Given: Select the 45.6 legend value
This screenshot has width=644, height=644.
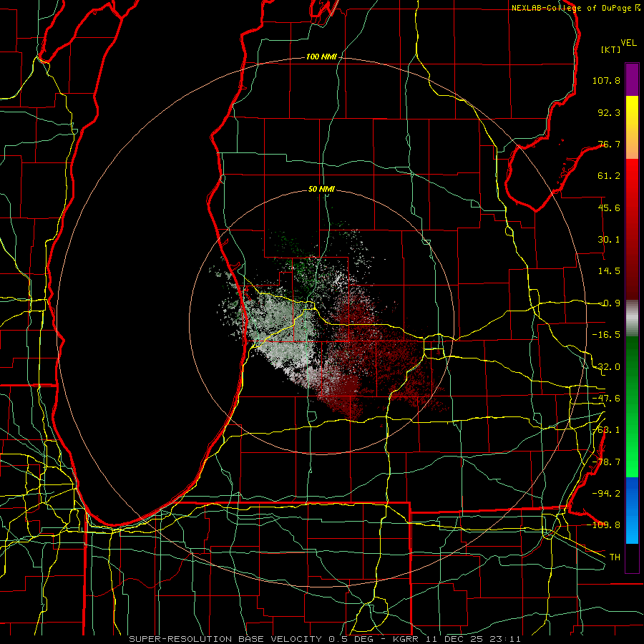Looking at the screenshot, I should [609, 208].
